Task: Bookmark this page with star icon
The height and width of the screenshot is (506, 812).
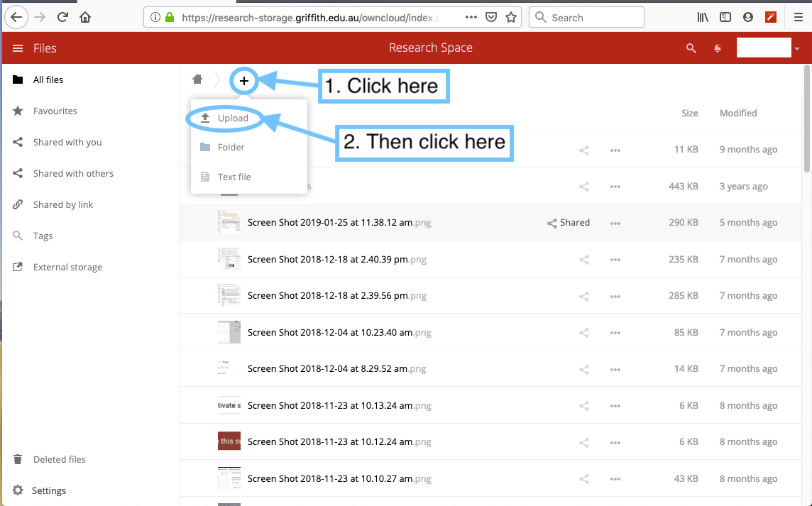Action: [x=510, y=17]
